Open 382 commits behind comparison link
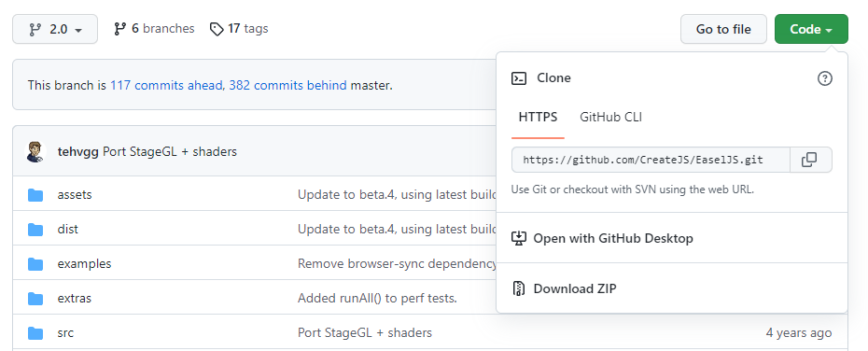Viewport: 868px width, 351px height. pos(287,85)
